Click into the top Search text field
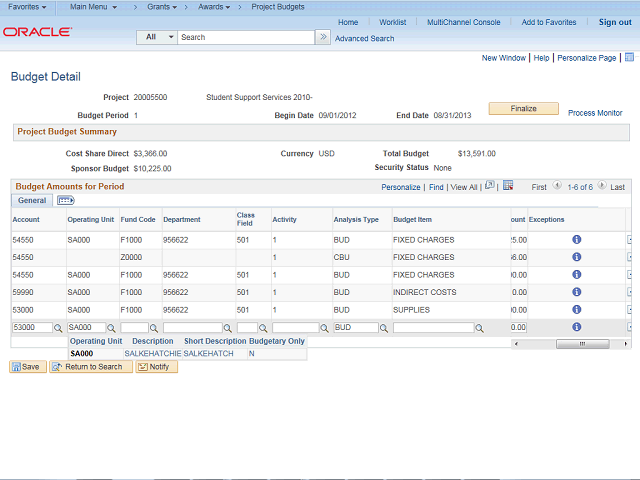The image size is (640, 480). [x=246, y=37]
